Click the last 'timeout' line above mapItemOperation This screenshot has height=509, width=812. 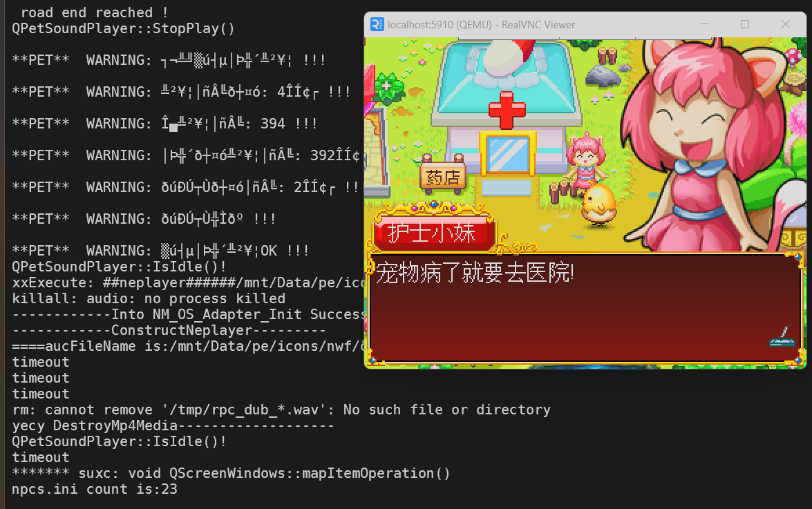click(40, 458)
